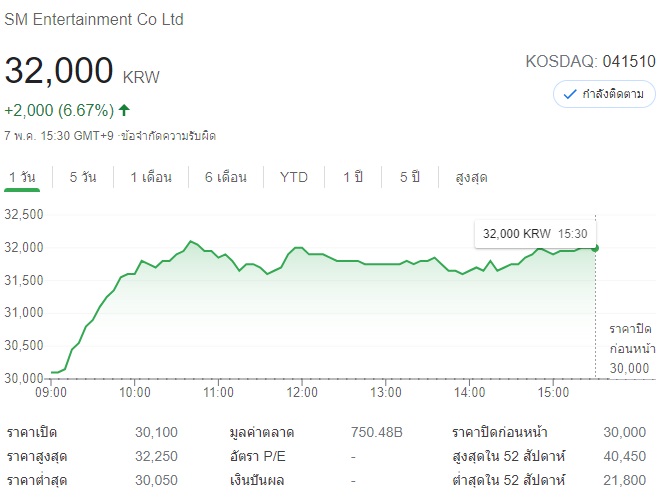Click the 14:00 time axis label
The image size is (661, 497).
pos(470,392)
